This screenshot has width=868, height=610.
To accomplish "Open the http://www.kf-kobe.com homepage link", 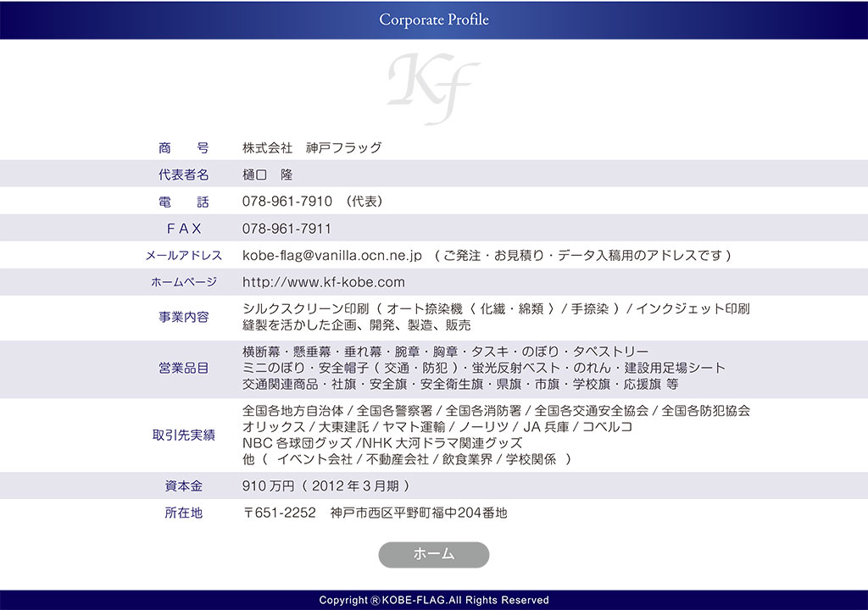I will (x=323, y=282).
